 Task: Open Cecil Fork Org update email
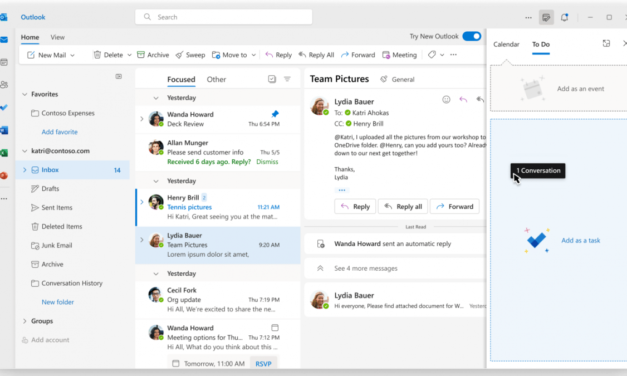tap(218, 300)
